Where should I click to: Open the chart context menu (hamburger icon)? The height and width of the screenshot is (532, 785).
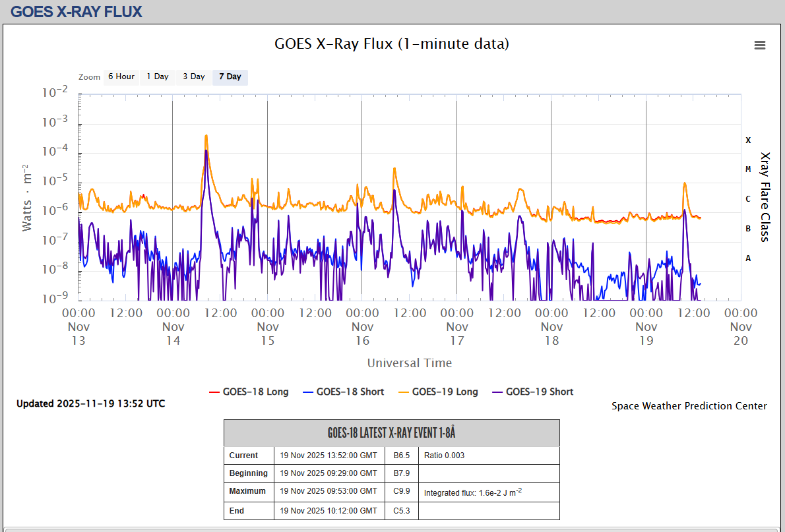(x=760, y=45)
